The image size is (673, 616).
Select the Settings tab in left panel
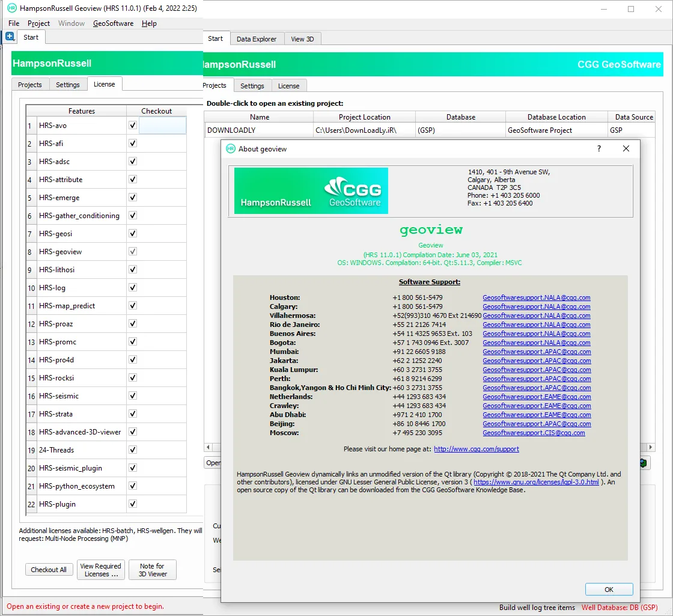tap(68, 85)
